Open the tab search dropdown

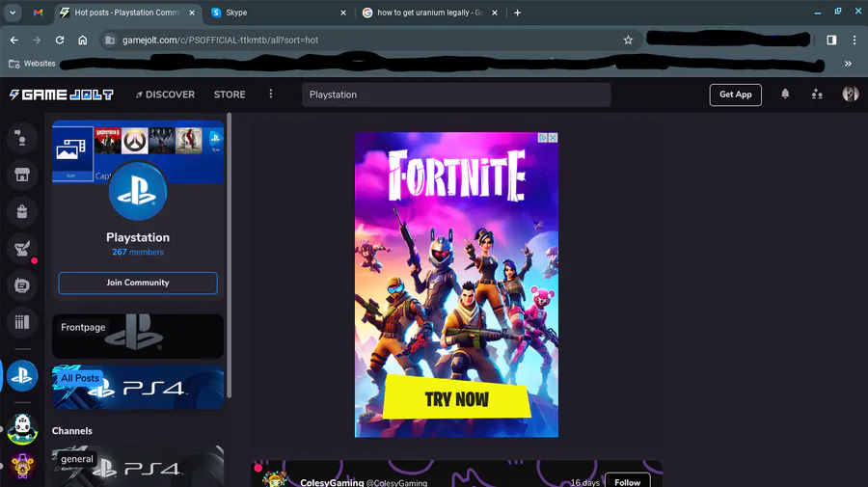tap(13, 13)
